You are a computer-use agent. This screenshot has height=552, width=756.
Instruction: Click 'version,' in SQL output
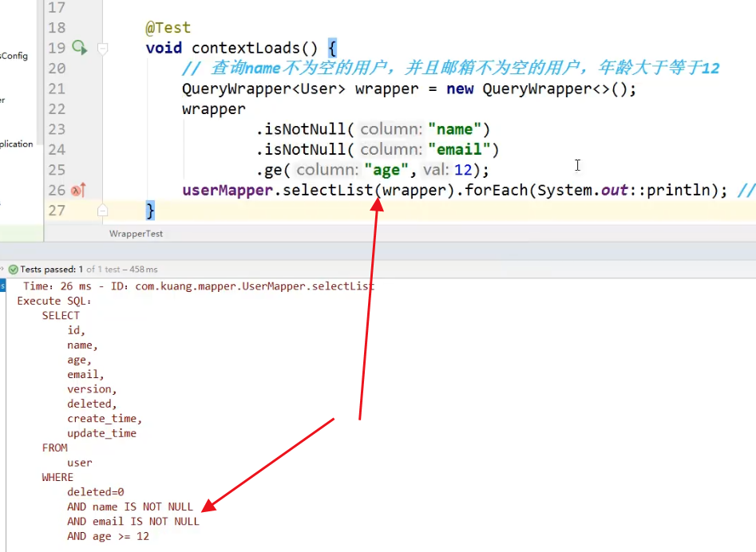(92, 389)
